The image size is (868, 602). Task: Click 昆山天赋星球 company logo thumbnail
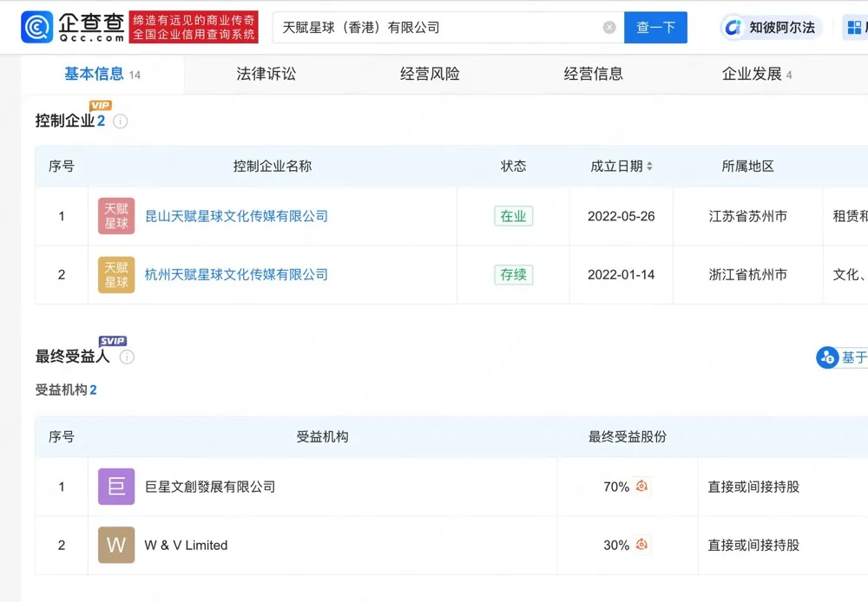click(116, 216)
